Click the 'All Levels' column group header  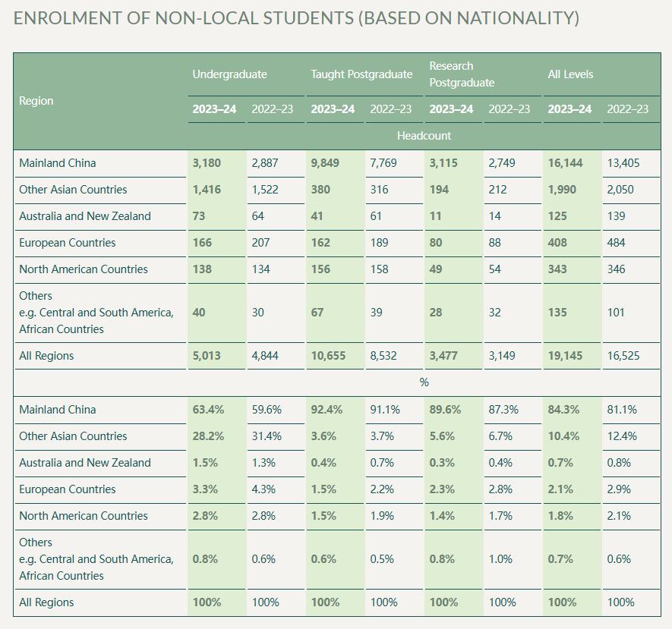(570, 74)
